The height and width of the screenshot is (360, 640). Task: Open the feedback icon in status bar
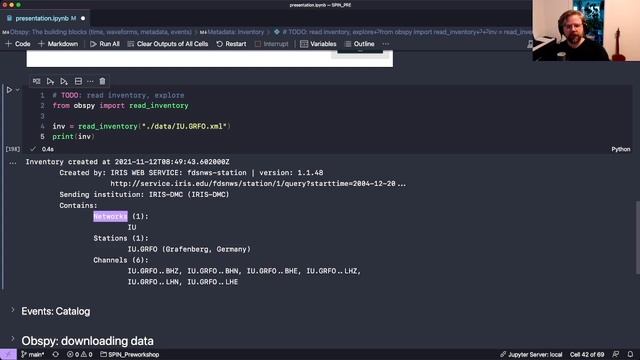616,354
